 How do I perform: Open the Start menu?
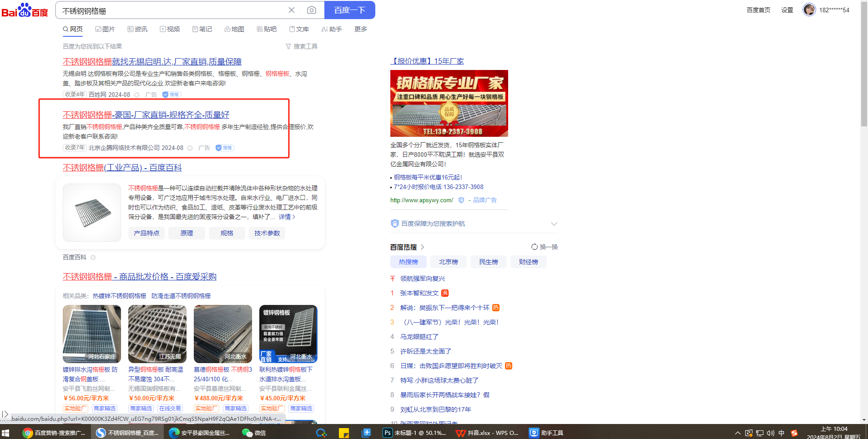(5, 433)
